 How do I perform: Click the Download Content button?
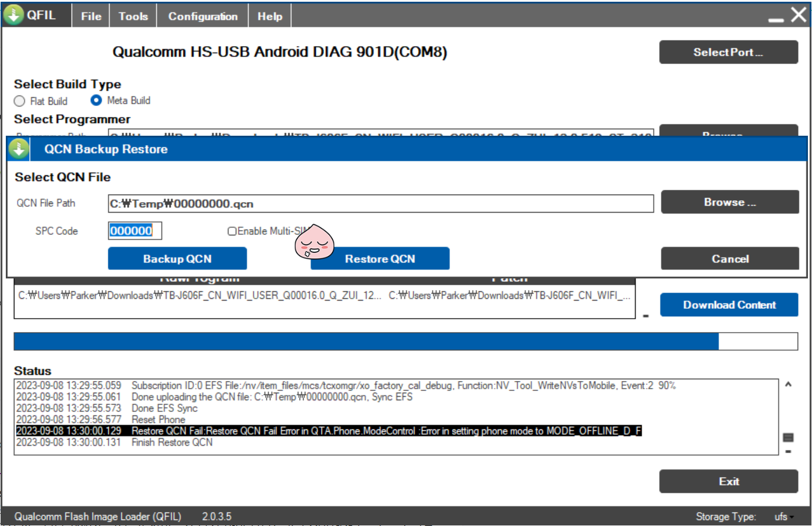729,305
